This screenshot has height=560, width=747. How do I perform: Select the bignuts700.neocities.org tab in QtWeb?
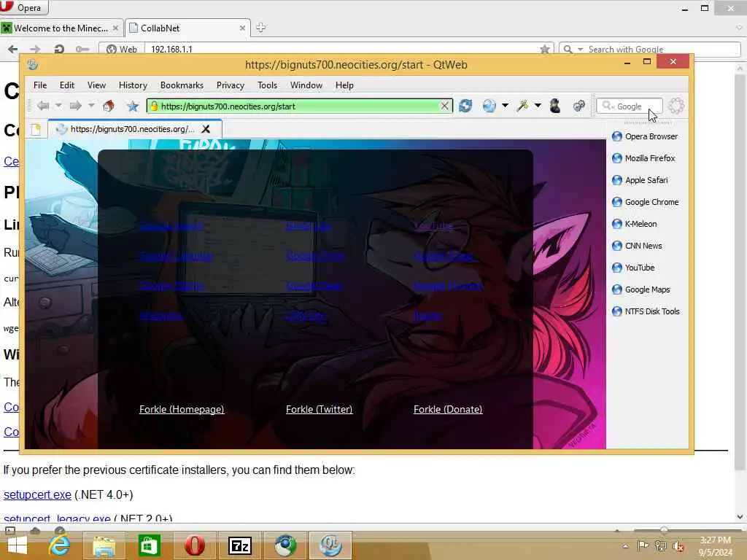point(135,129)
